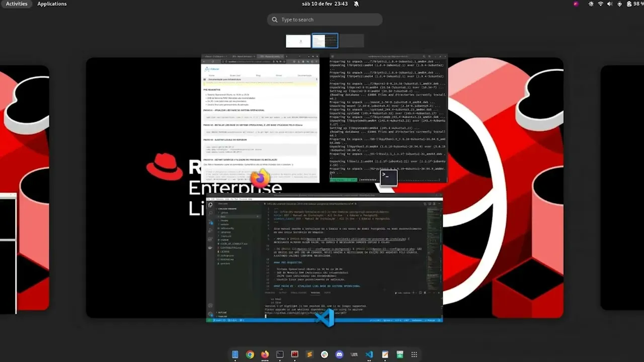Click the Terminal badge on the terminal preview
Screen dimensions: 644x362
click(388, 178)
